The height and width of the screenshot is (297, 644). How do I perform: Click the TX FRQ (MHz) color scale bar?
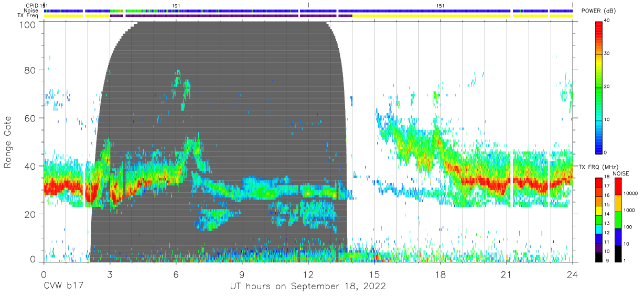coord(599,220)
